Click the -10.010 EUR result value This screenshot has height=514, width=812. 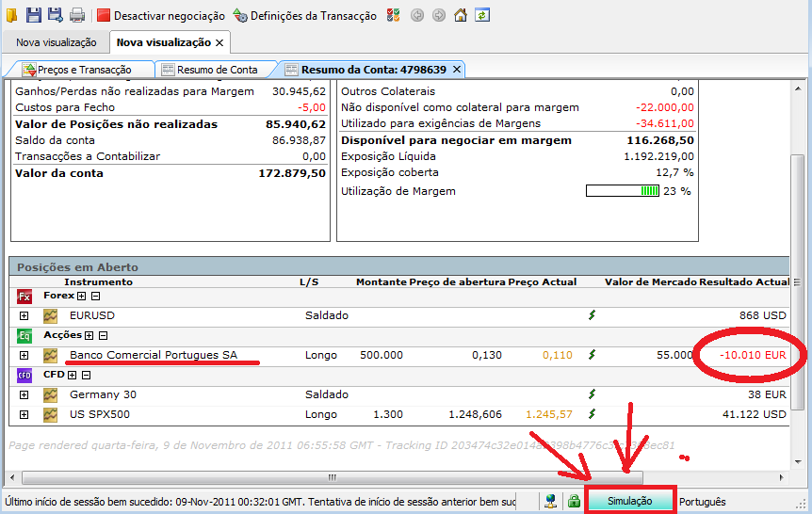[x=753, y=355]
